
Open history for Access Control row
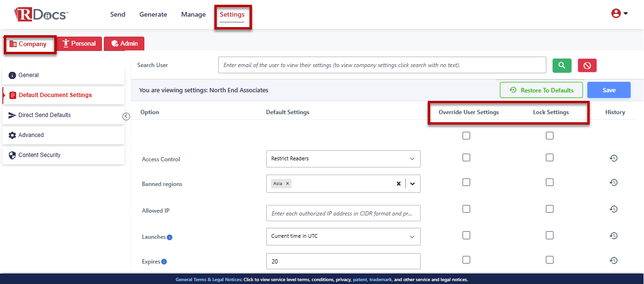tap(614, 158)
